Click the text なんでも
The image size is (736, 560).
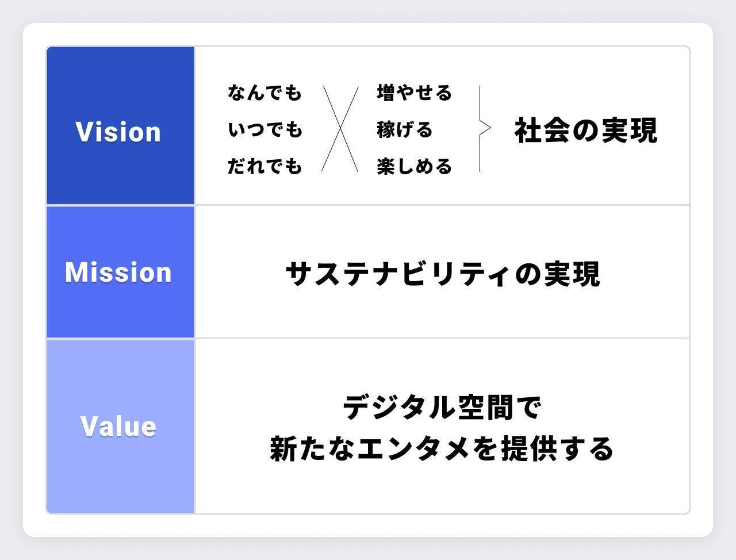click(264, 93)
